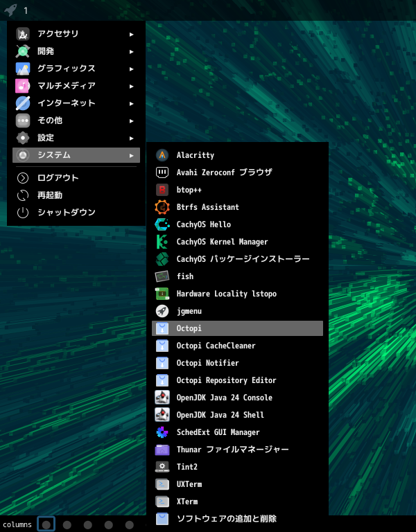Choose シャットダウン to power off
The image size is (416, 532).
tap(76, 213)
